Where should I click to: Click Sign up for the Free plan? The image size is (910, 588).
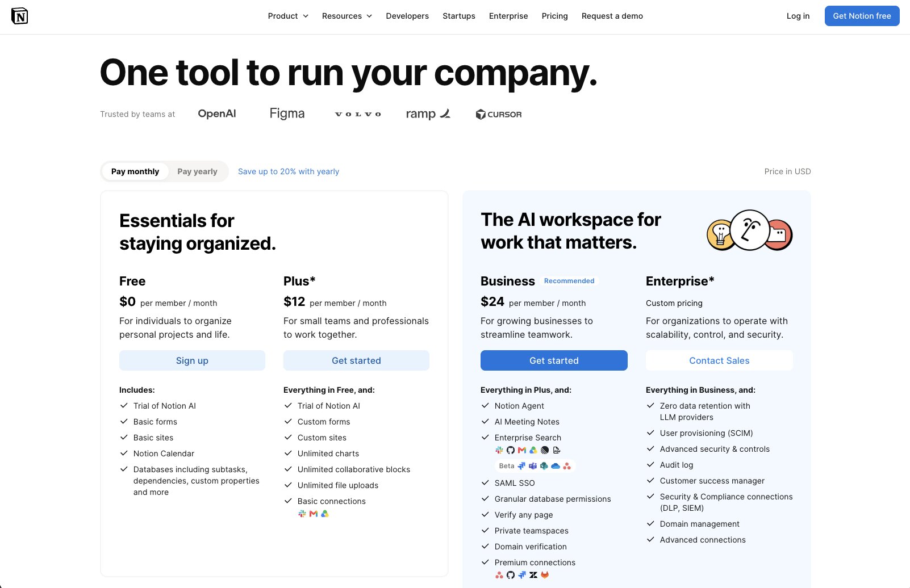pos(192,360)
